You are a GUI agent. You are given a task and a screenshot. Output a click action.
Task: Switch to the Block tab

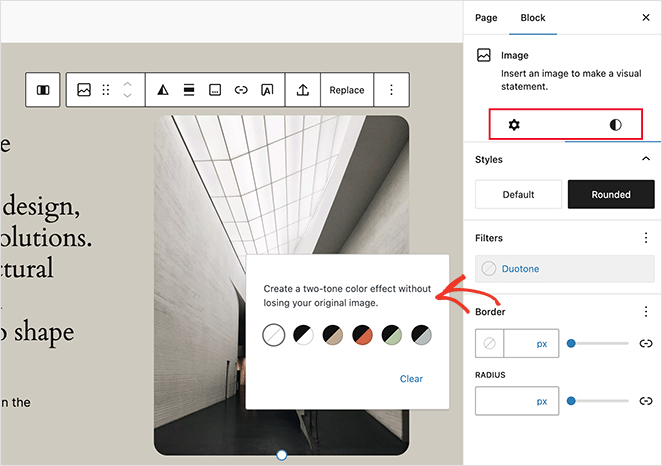[533, 18]
